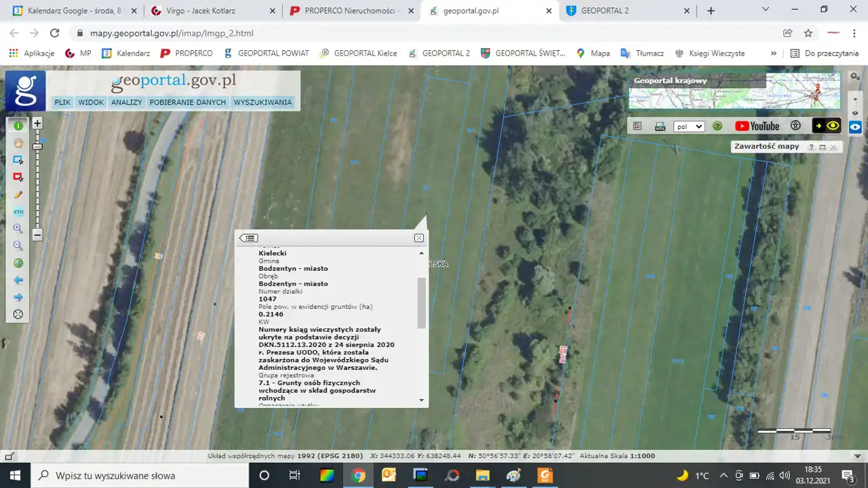Activate the hand pan tool
Viewport: 868px width, 488px height.
click(18, 143)
